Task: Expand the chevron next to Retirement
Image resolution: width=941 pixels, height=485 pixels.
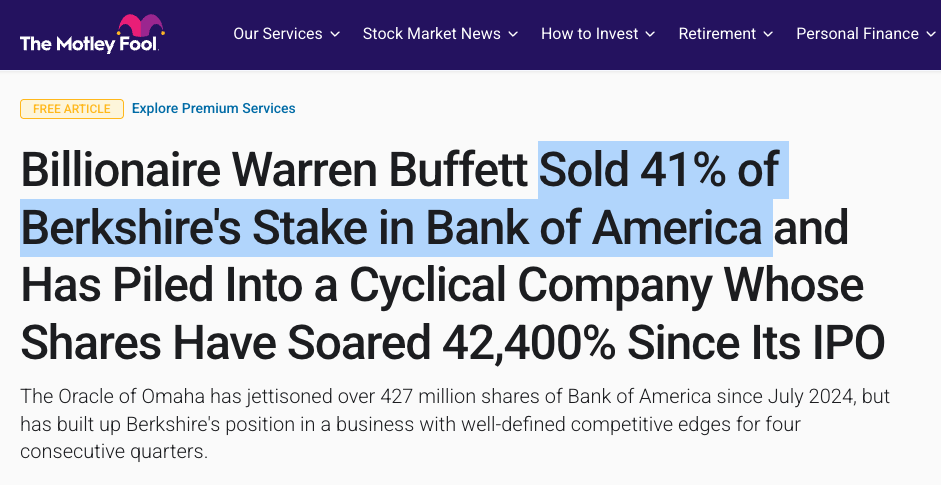Action: tap(768, 34)
